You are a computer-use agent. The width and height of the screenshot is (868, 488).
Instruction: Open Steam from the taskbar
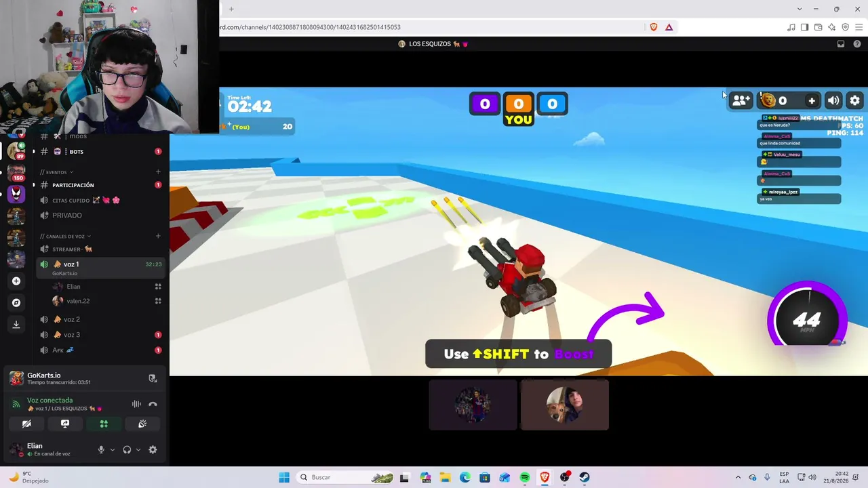pos(585,477)
